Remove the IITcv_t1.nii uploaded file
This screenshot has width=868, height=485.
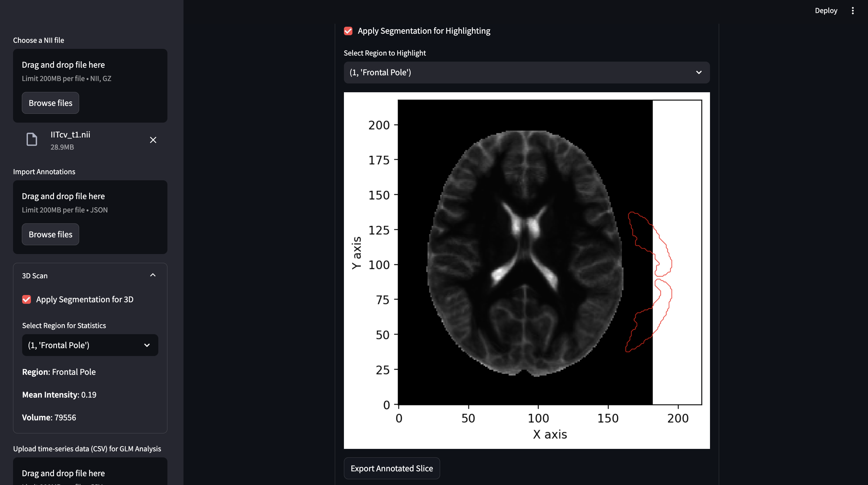point(153,140)
